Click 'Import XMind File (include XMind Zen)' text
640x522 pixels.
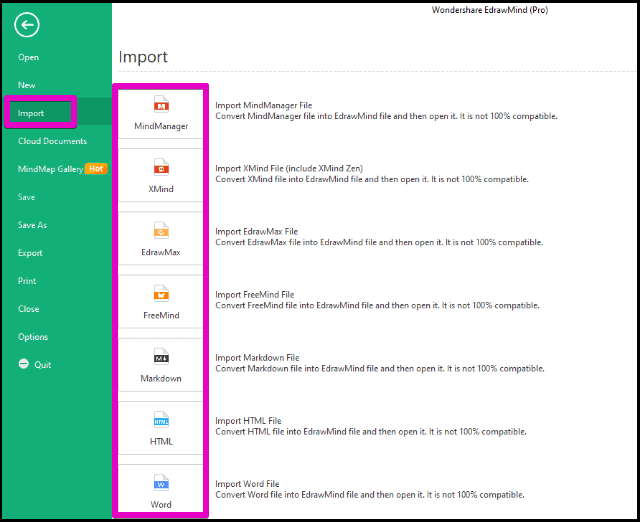coord(289,169)
